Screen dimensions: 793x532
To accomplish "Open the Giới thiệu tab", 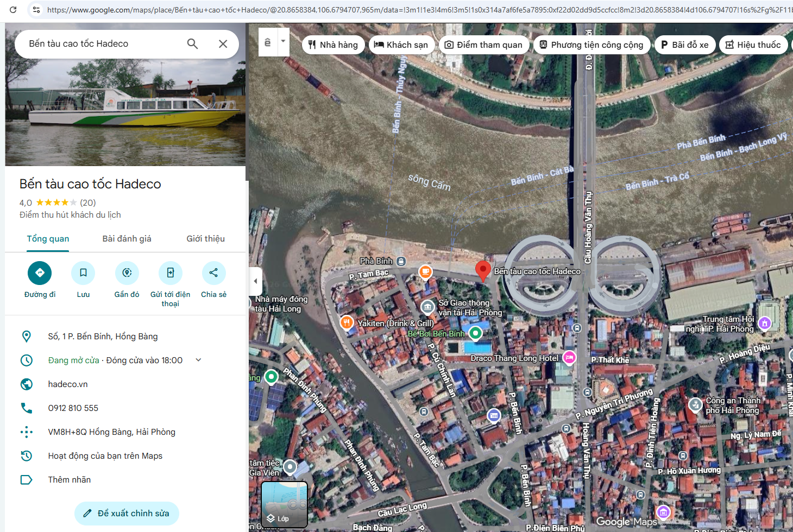I will (205, 239).
